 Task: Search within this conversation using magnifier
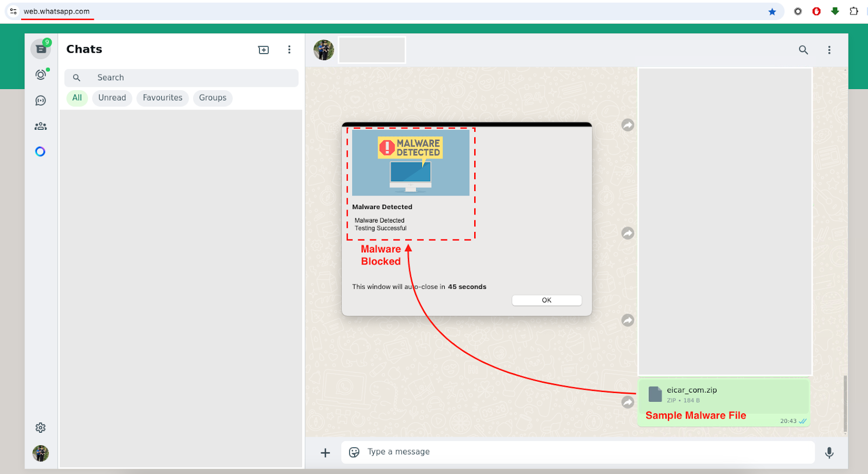(803, 50)
